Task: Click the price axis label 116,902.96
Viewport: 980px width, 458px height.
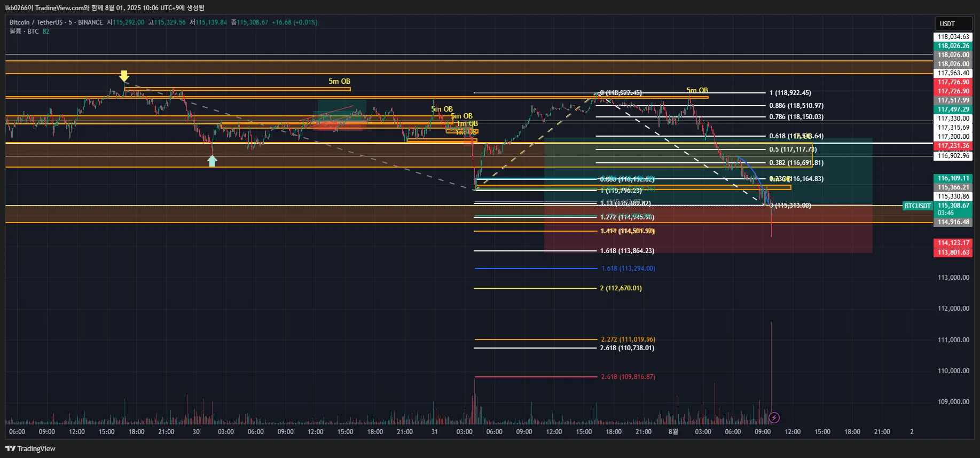Action: click(953, 156)
